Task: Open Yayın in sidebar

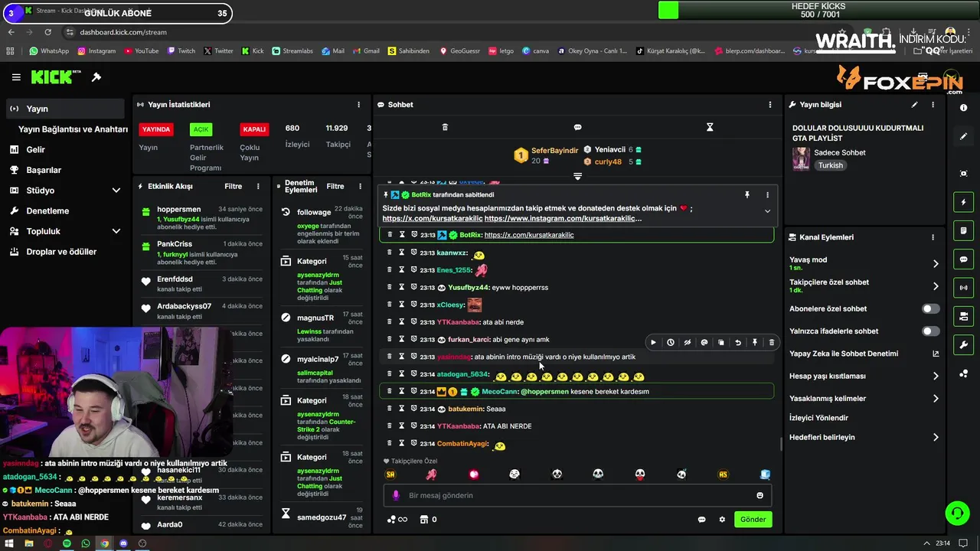Action: tap(65, 109)
